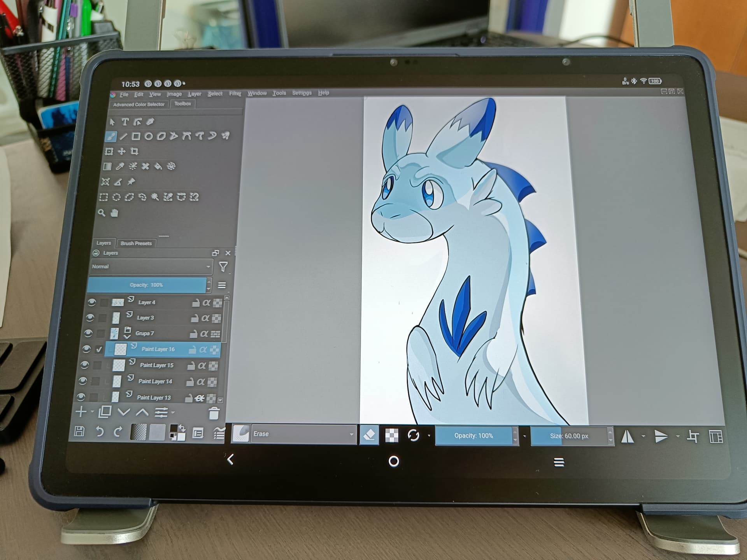Select the Text tool in toolbox
The image size is (747, 560).
[x=125, y=122]
